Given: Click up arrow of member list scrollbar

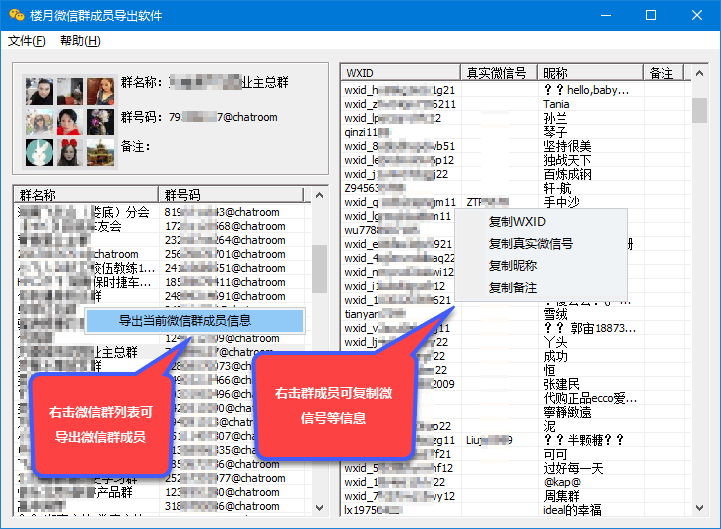Looking at the screenshot, I should point(699,73).
